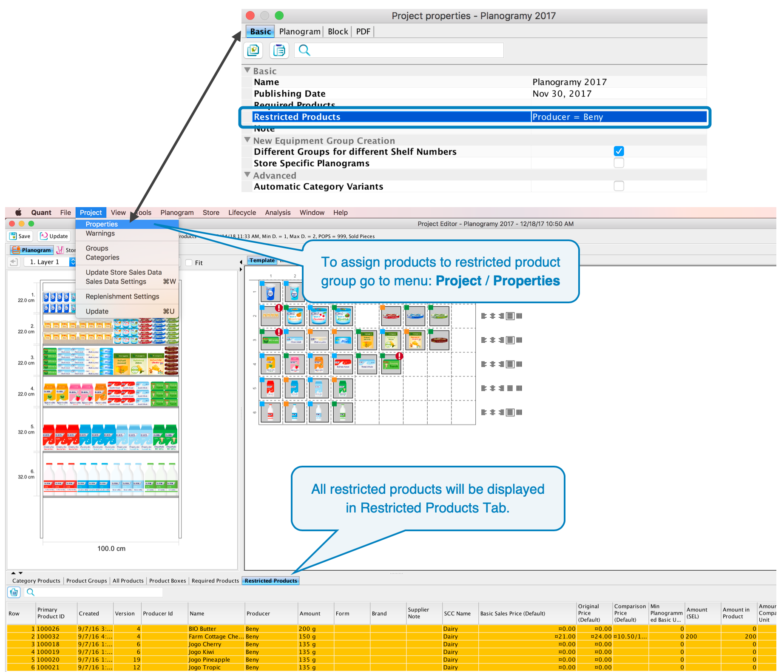Center-align products in template row 3
This screenshot has width=784, height=672.
tap(493, 340)
